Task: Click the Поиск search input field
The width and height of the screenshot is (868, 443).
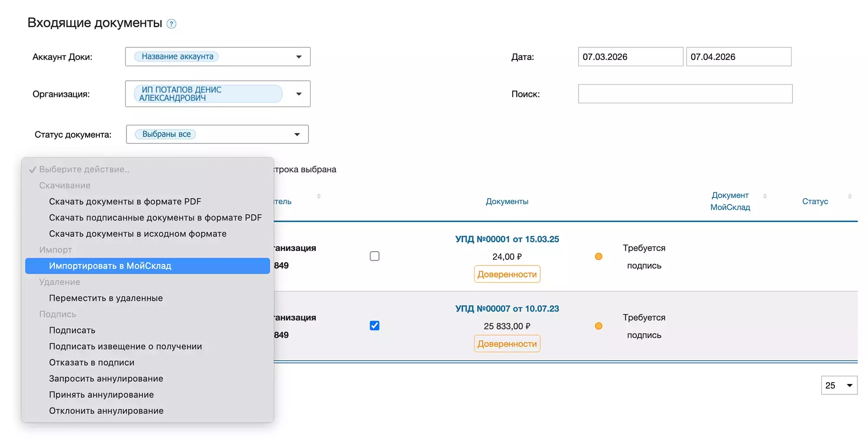Action: pos(685,94)
